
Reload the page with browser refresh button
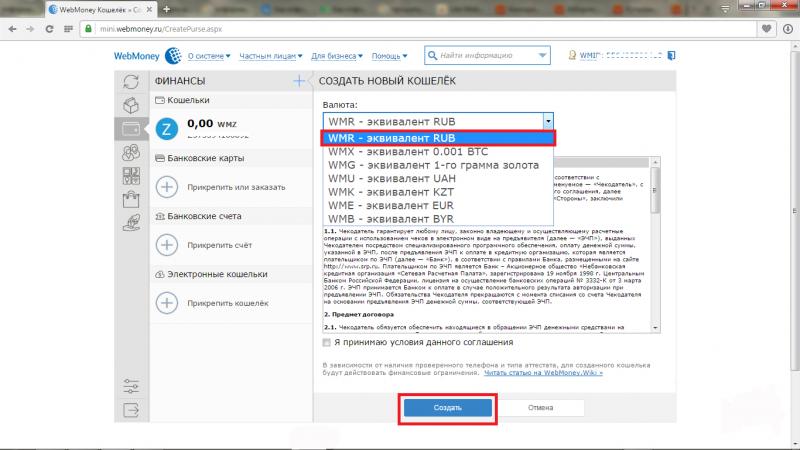[49, 29]
